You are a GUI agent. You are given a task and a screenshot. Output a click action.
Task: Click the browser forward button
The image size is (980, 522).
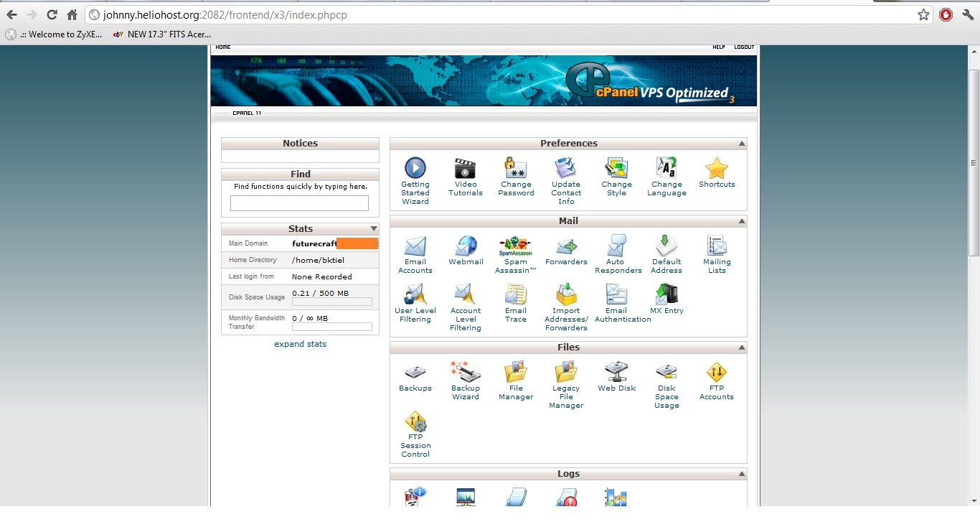pos(32,14)
